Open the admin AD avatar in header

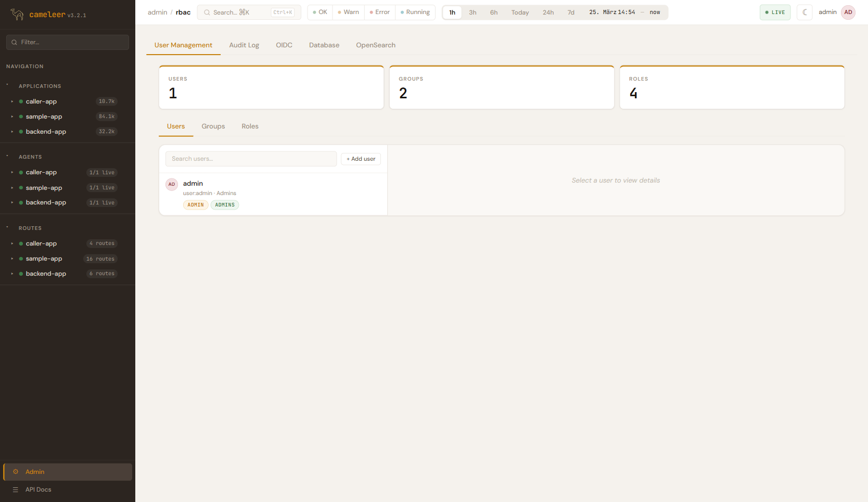[x=848, y=12]
